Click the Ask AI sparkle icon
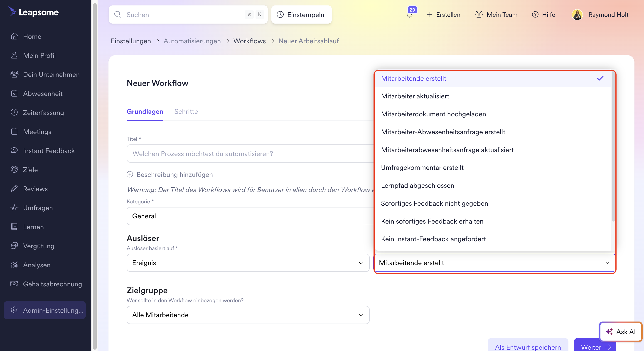The height and width of the screenshot is (351, 644). point(609,332)
